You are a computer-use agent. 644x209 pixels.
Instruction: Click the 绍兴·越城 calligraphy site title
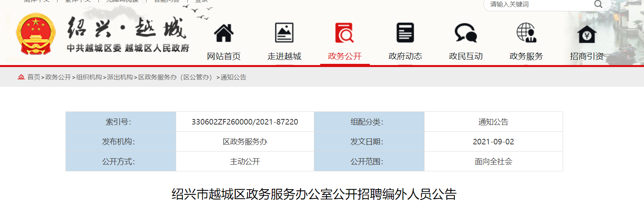point(127,29)
